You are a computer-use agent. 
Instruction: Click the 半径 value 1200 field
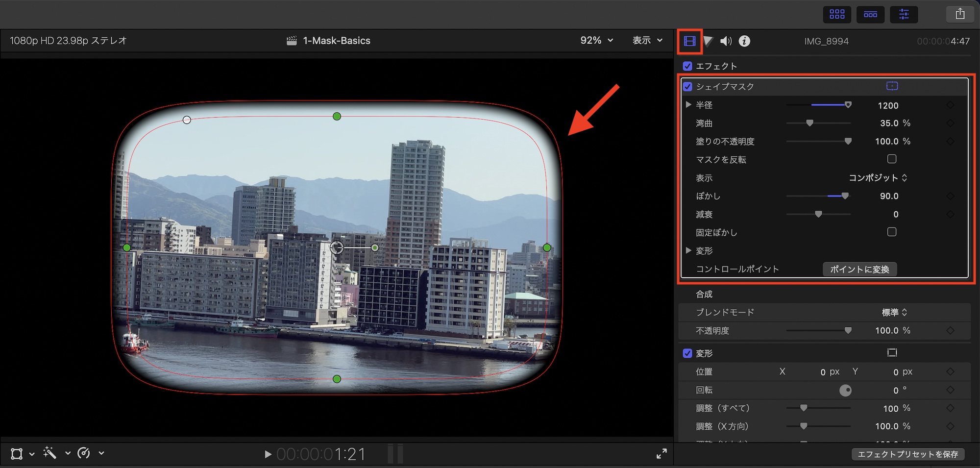(x=888, y=105)
